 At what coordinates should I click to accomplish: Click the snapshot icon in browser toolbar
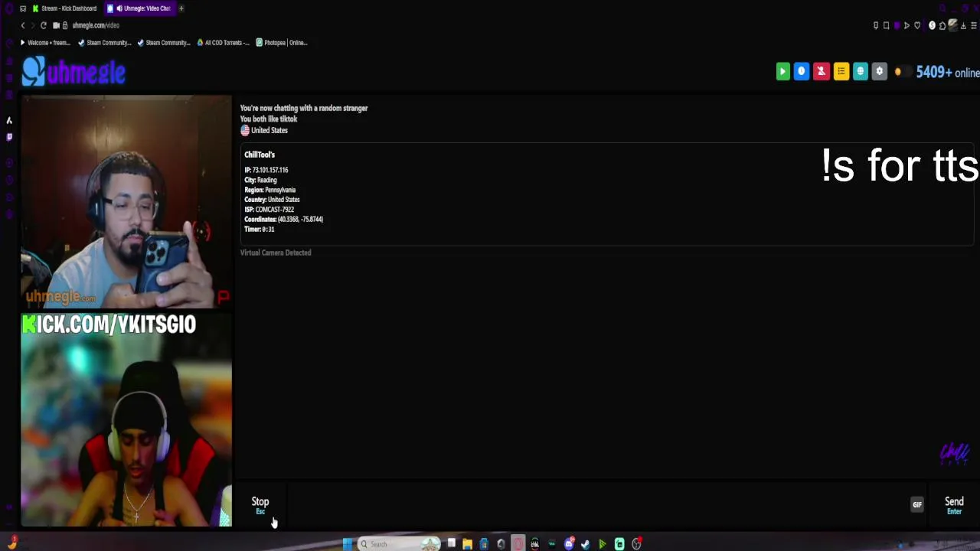coord(887,25)
